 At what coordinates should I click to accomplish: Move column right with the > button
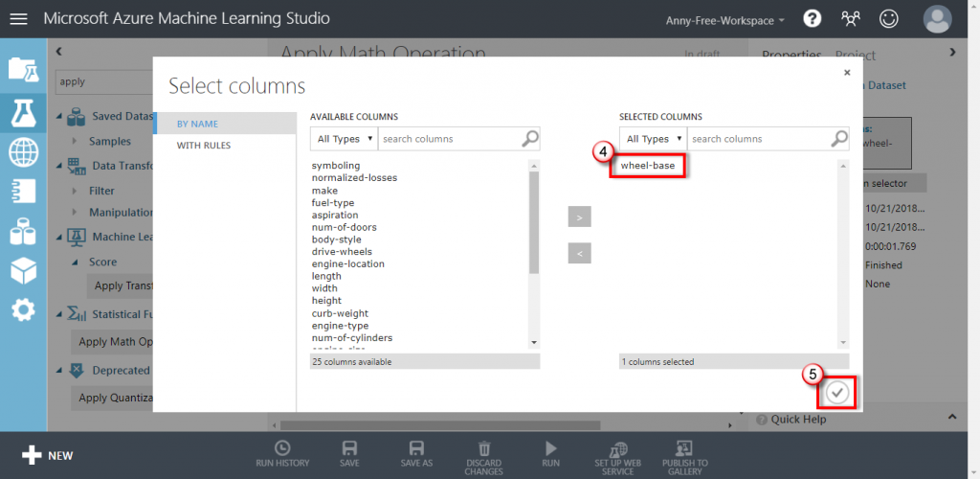[x=579, y=217]
